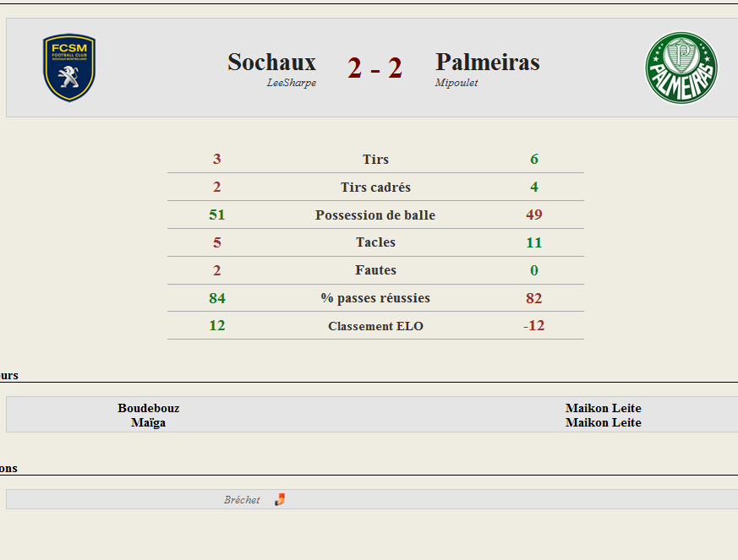Click the Bréchet player name
Screen dimensions: 738x560
click(x=242, y=500)
